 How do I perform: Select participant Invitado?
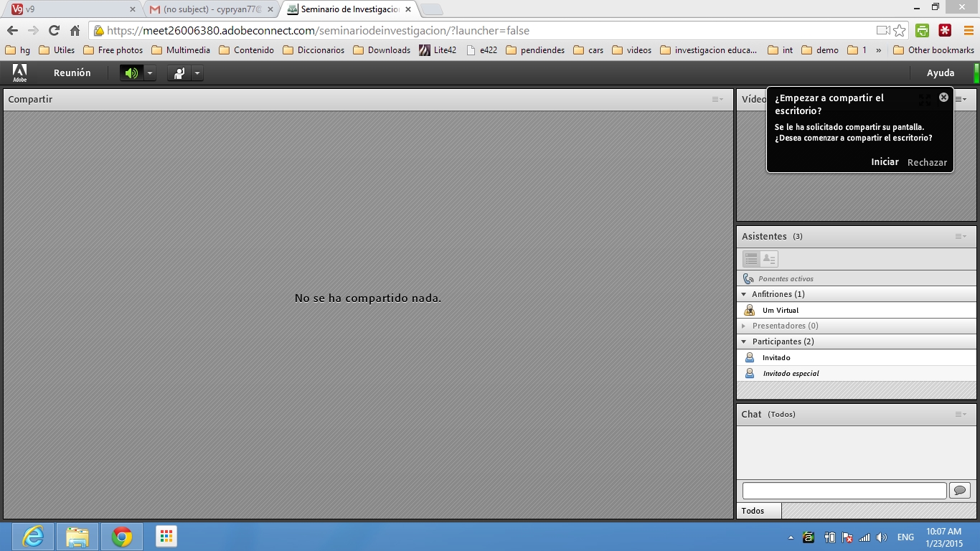857,357
